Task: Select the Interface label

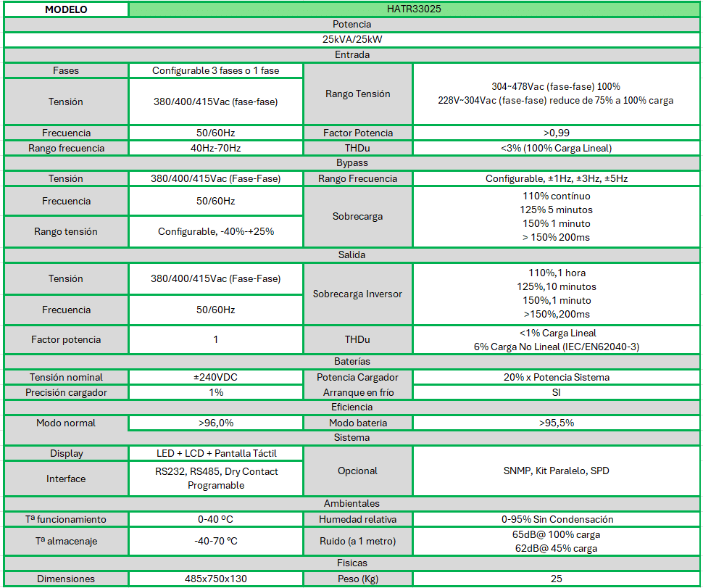Action: pos(66,479)
